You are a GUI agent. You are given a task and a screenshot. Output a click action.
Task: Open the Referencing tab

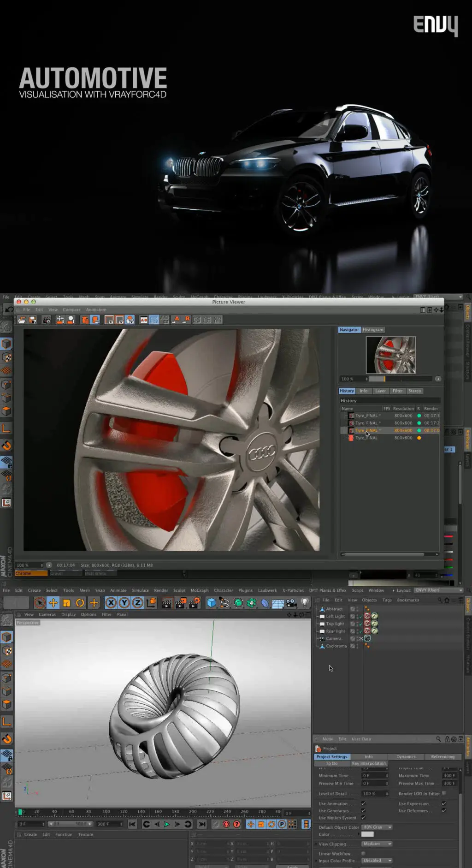442,756
